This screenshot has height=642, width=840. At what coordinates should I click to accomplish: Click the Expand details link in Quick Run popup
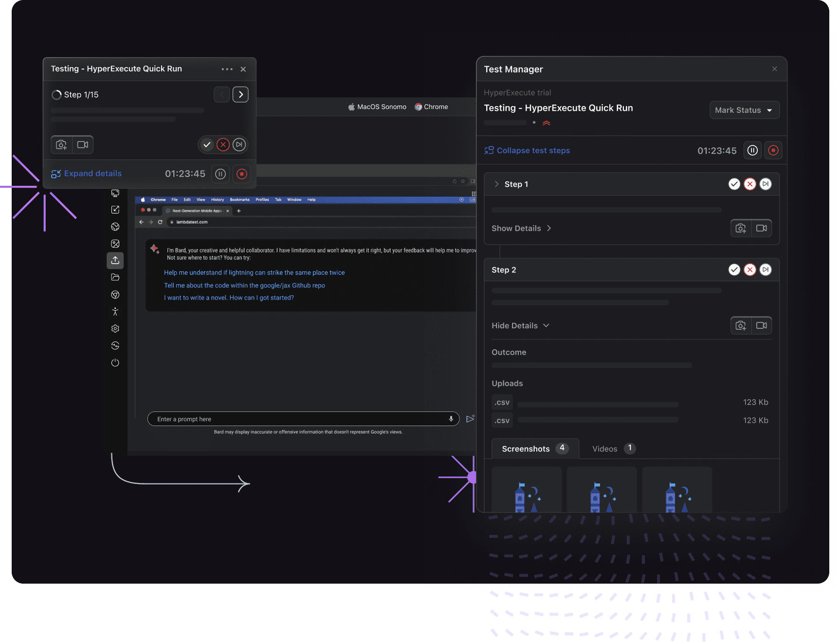[92, 173]
